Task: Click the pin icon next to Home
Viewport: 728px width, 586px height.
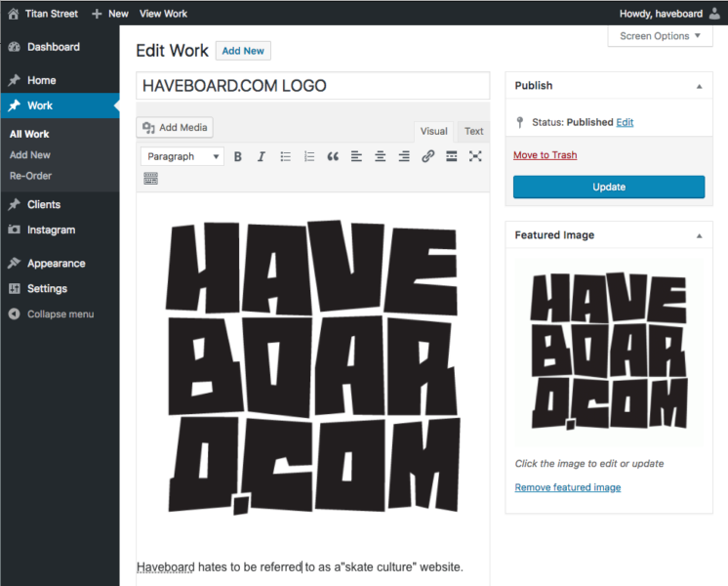Action: pyautogui.click(x=15, y=80)
